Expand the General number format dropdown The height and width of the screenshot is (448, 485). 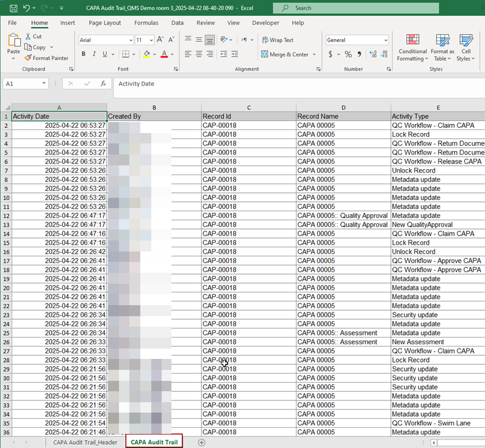point(385,40)
